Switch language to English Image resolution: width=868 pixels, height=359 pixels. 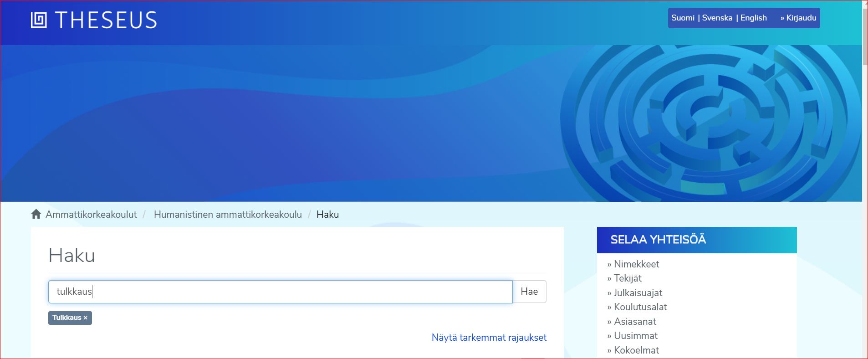pos(753,18)
